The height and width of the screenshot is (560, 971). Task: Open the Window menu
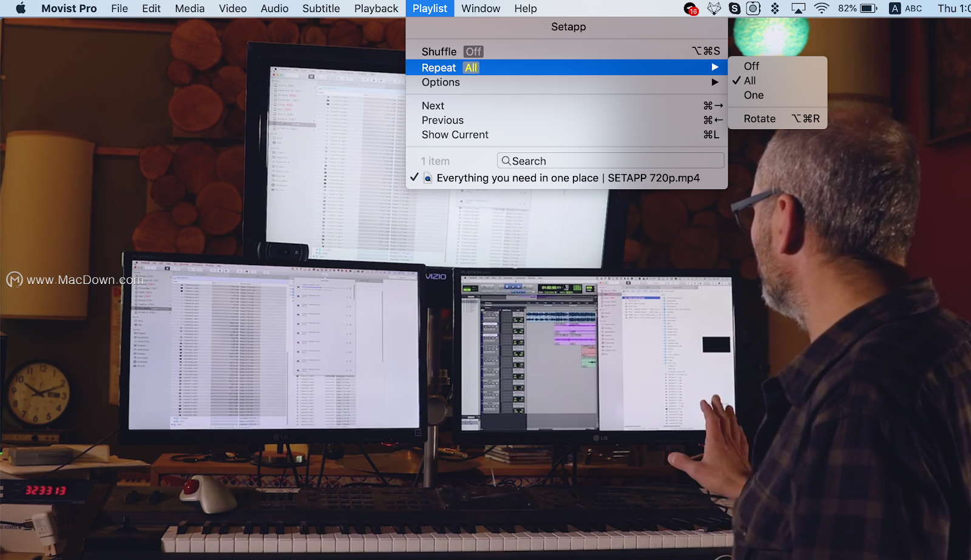click(x=481, y=8)
